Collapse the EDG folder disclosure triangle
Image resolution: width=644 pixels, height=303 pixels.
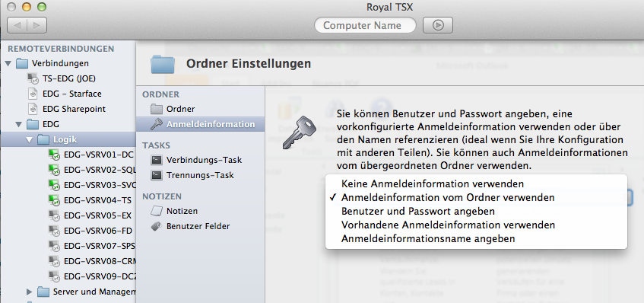coord(18,124)
